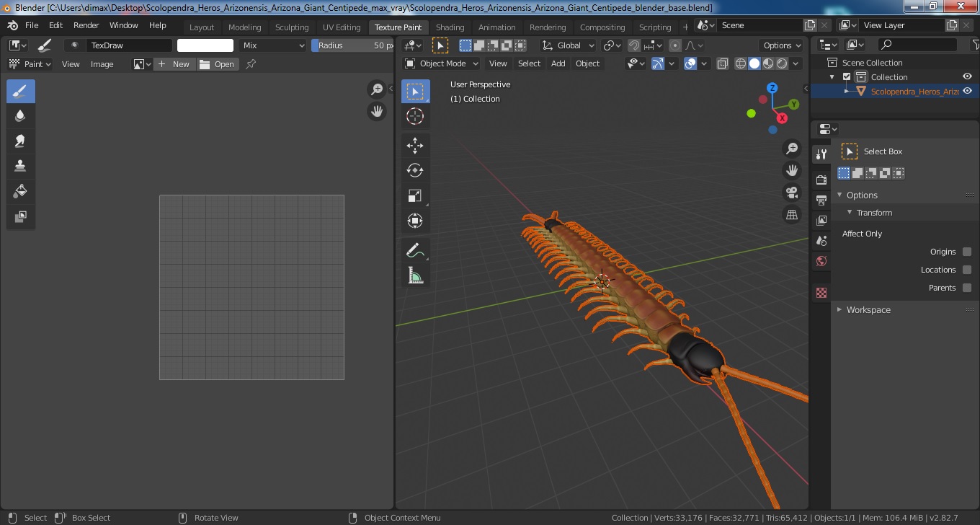Select the Clone stamp tool
The height and width of the screenshot is (525, 980).
pos(20,167)
